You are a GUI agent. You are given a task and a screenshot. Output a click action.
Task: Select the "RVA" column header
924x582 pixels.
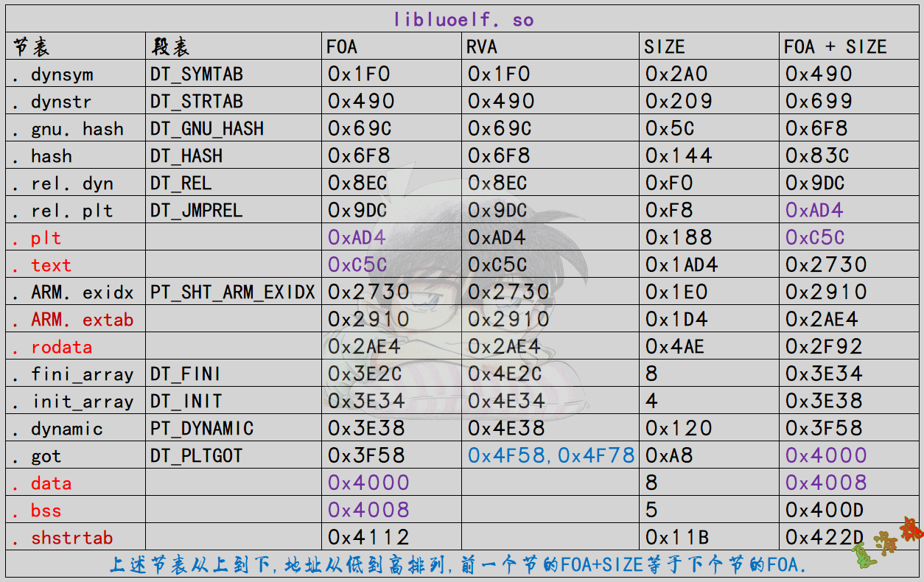pos(482,47)
